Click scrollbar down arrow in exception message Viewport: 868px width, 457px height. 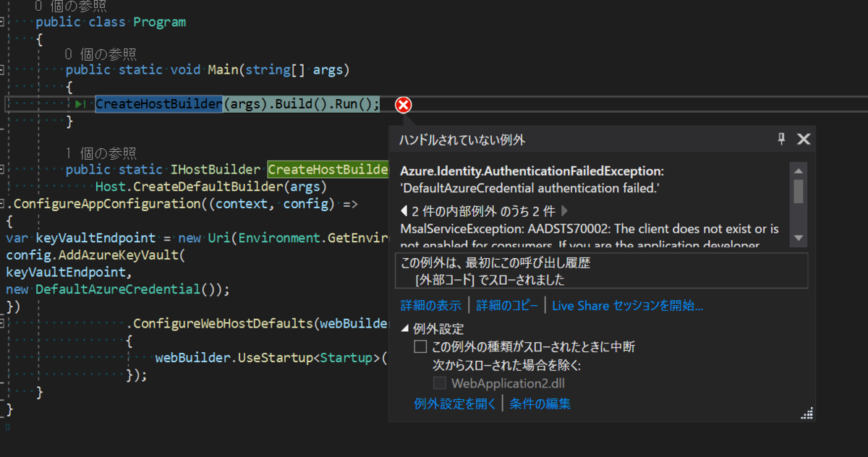point(799,238)
